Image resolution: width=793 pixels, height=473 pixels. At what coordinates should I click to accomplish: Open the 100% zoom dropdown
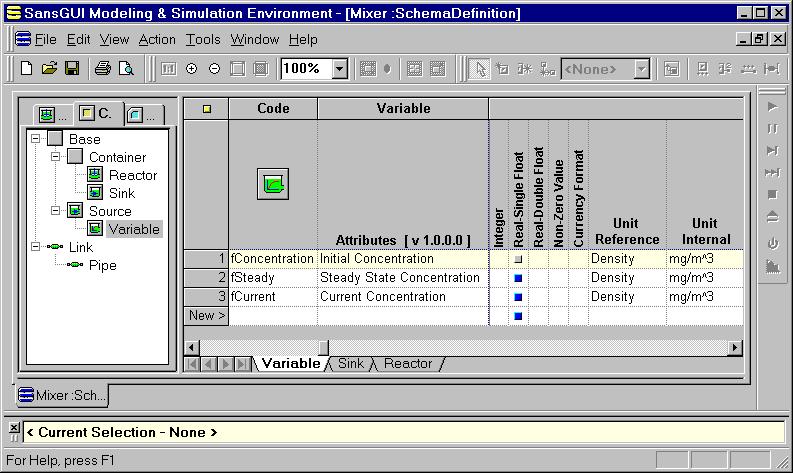click(339, 69)
